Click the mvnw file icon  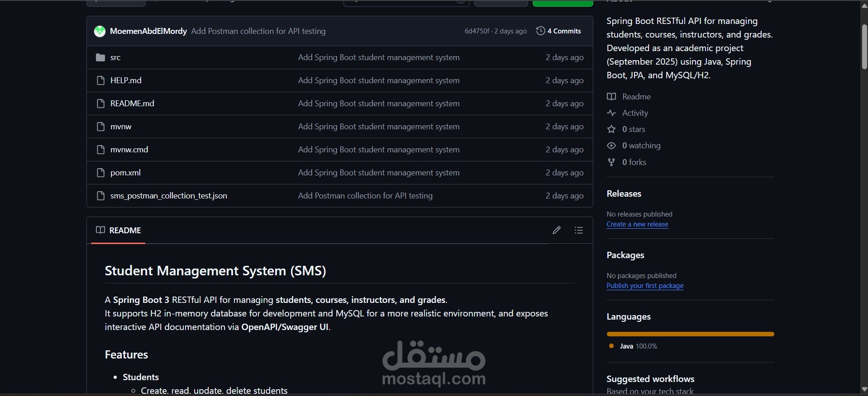tap(100, 127)
